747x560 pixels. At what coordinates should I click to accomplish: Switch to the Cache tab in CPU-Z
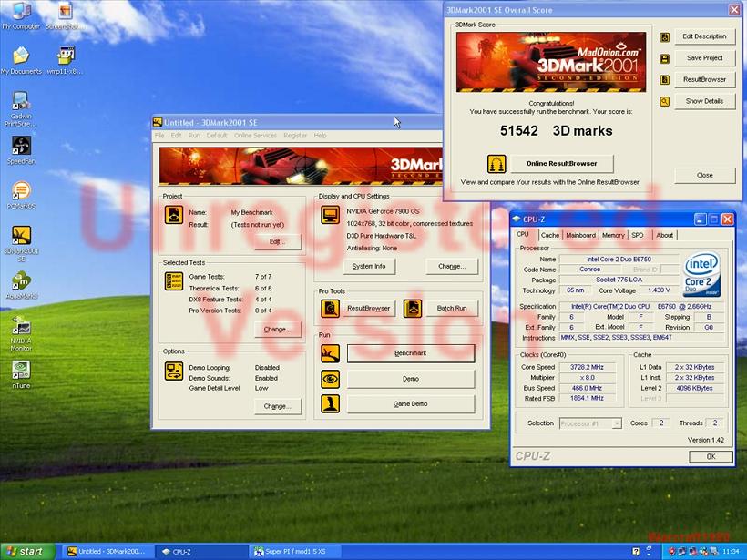point(549,235)
